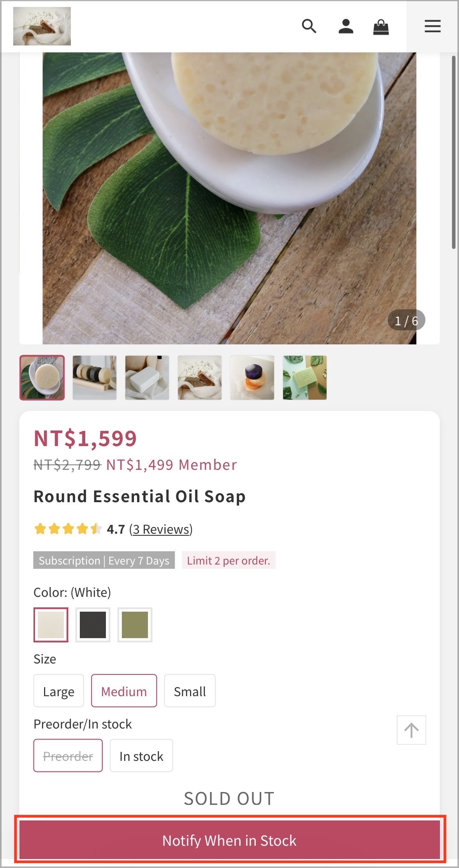Image resolution: width=459 pixels, height=868 pixels.
Task: View the purple and orange soap thumbnail
Action: pyautogui.click(x=252, y=378)
